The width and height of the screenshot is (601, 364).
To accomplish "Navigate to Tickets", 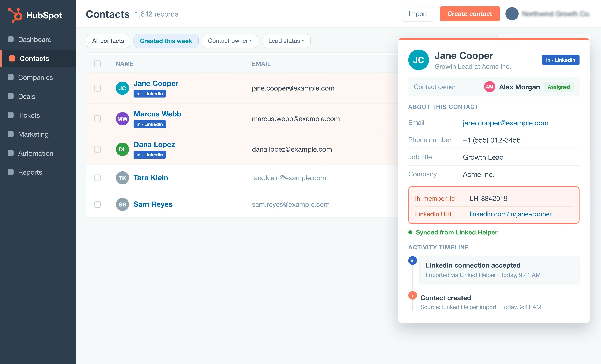I will coord(38,115).
